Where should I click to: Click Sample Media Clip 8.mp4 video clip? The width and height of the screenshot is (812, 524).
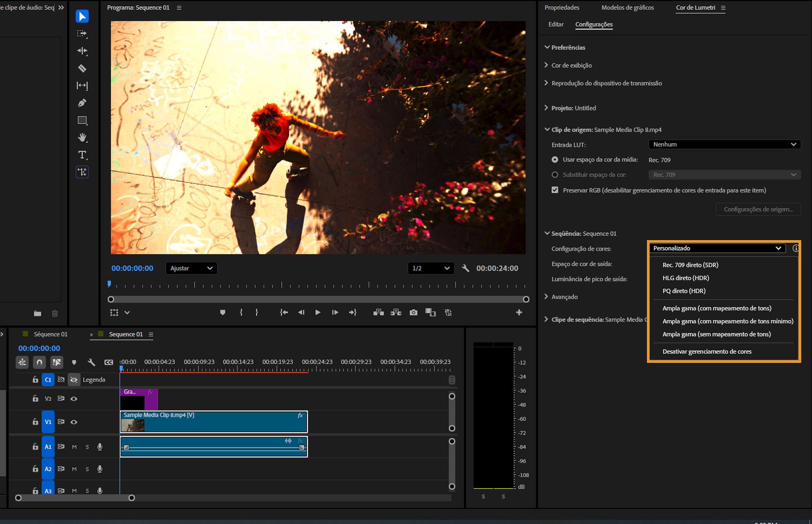(214, 422)
